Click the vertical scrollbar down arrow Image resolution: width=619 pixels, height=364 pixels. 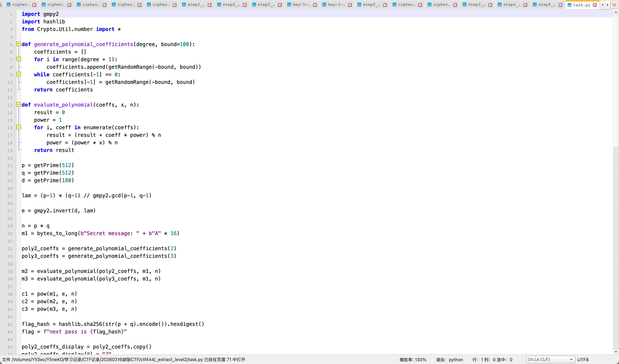click(x=616, y=352)
